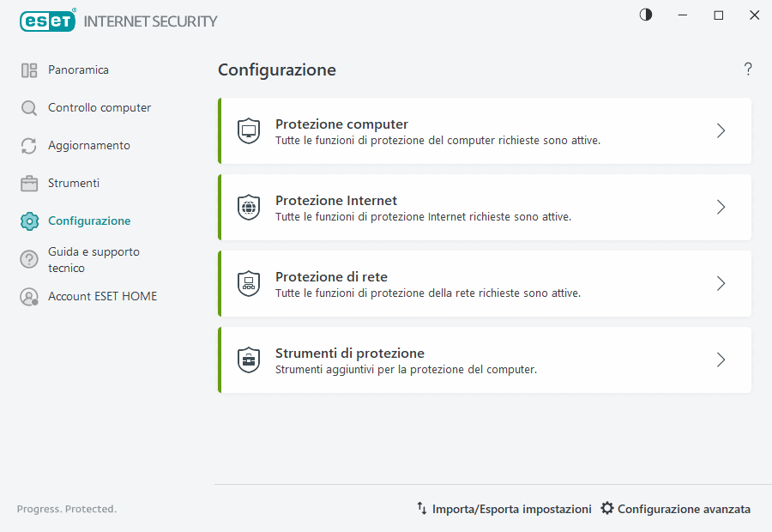
Task: Expand Strumenti di protezione with its chevron
Action: (721, 360)
